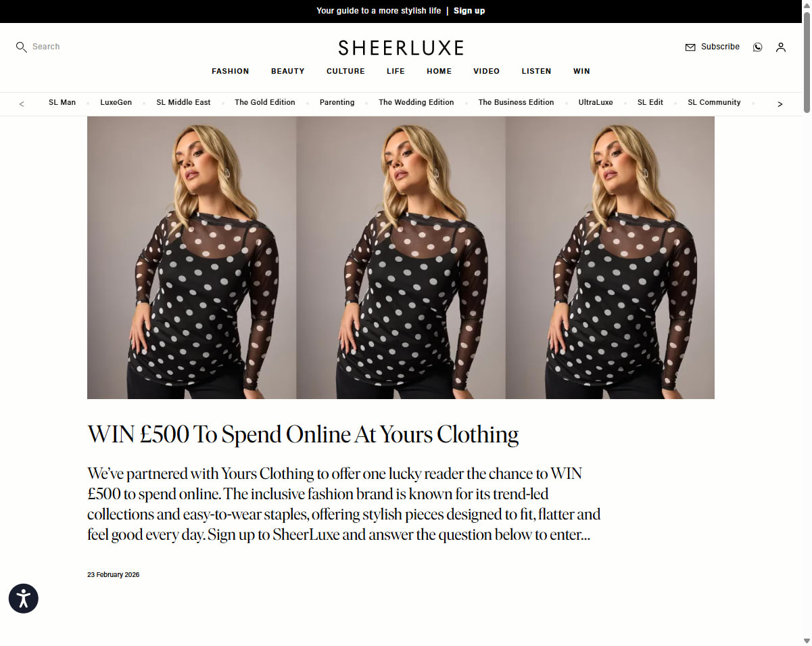The image size is (812, 646).
Task: Click the polka dot top hero image
Action: pos(401,258)
